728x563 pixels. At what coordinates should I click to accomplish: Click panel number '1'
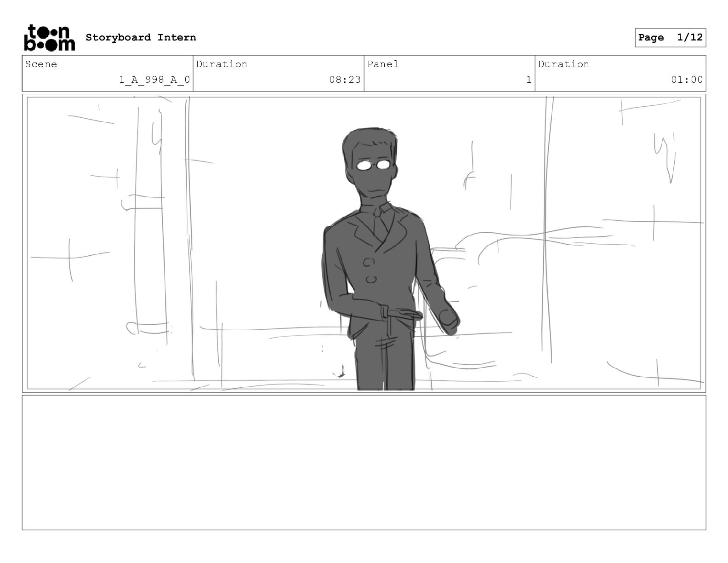click(529, 80)
